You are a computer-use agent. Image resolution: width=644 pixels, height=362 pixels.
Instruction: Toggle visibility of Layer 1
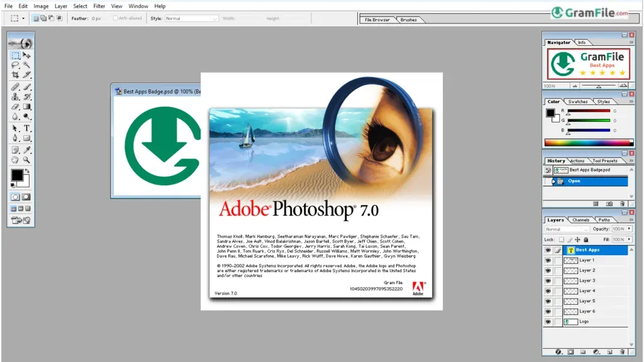pos(548,260)
